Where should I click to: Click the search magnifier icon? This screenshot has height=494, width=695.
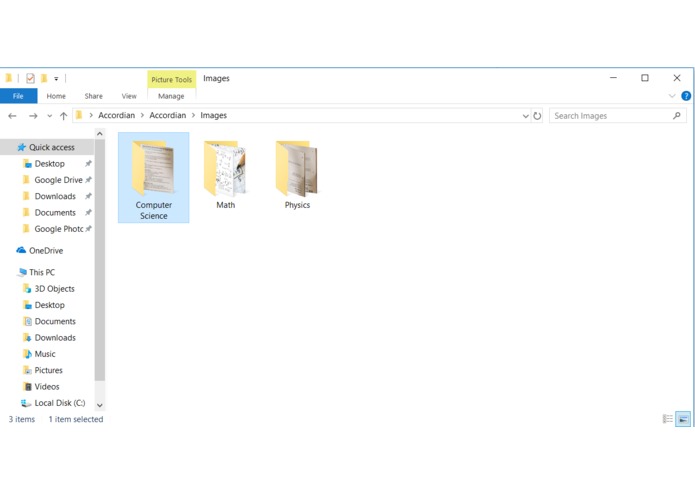[676, 116]
